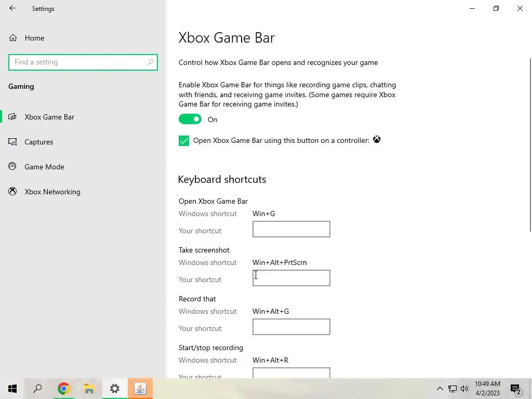Open the Home settings page
The width and height of the screenshot is (532, 399).
tap(34, 38)
